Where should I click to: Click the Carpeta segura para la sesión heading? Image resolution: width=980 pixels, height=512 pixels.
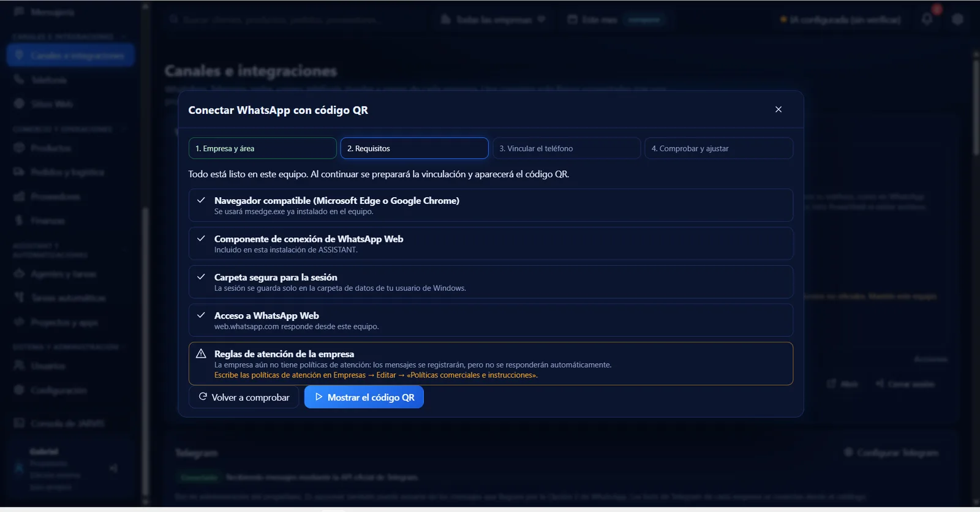pos(276,277)
